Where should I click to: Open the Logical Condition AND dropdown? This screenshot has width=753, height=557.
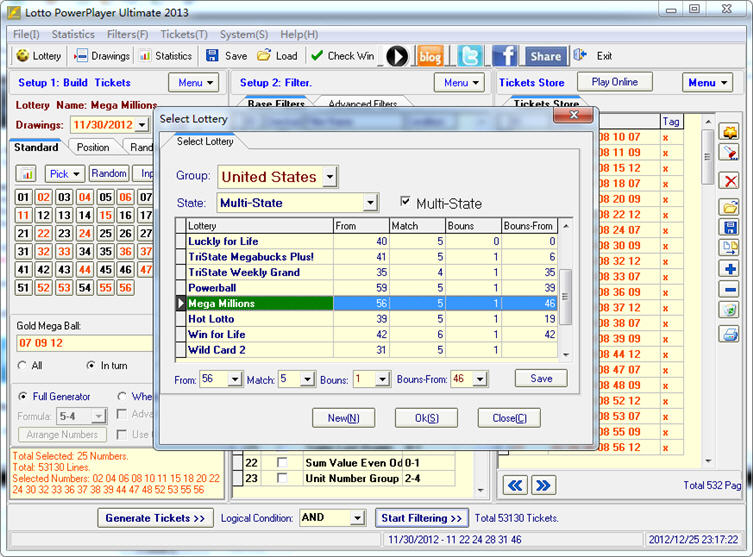click(x=357, y=518)
